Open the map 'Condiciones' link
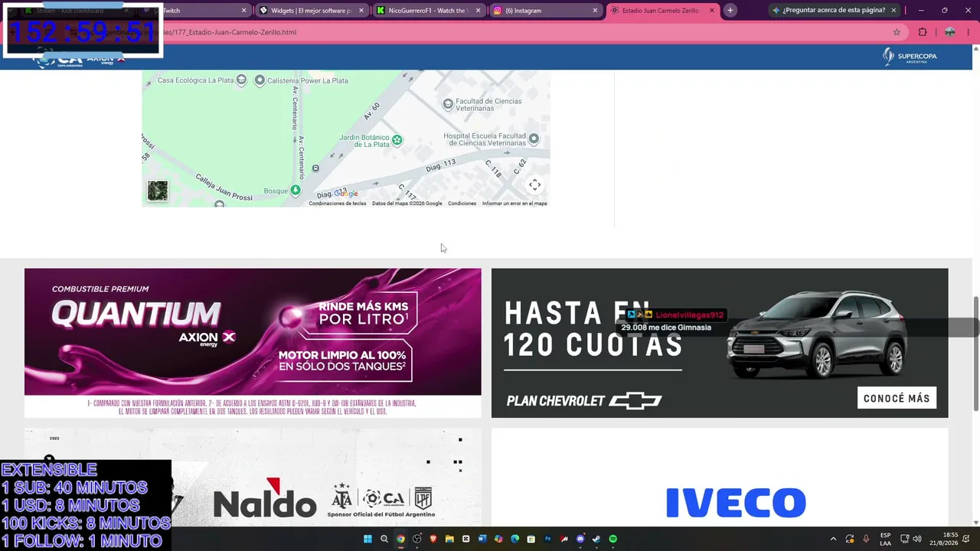The height and width of the screenshot is (551, 980). pyautogui.click(x=462, y=204)
